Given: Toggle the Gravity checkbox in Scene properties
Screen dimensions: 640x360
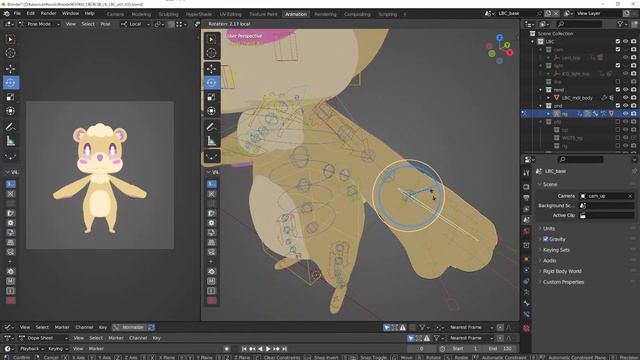Looking at the screenshot, I should coord(546,239).
